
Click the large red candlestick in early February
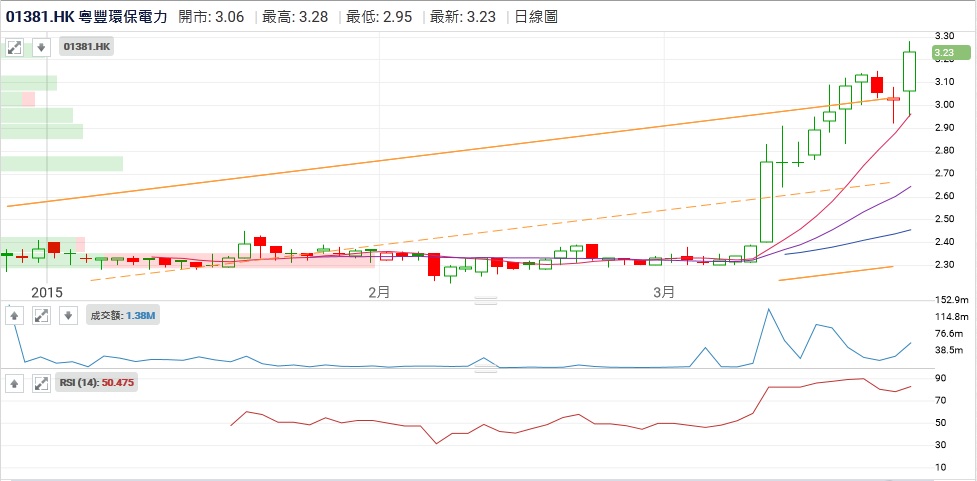click(434, 264)
